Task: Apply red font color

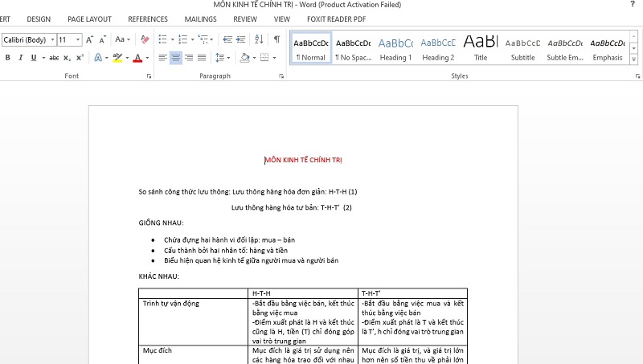Action: pos(137,58)
